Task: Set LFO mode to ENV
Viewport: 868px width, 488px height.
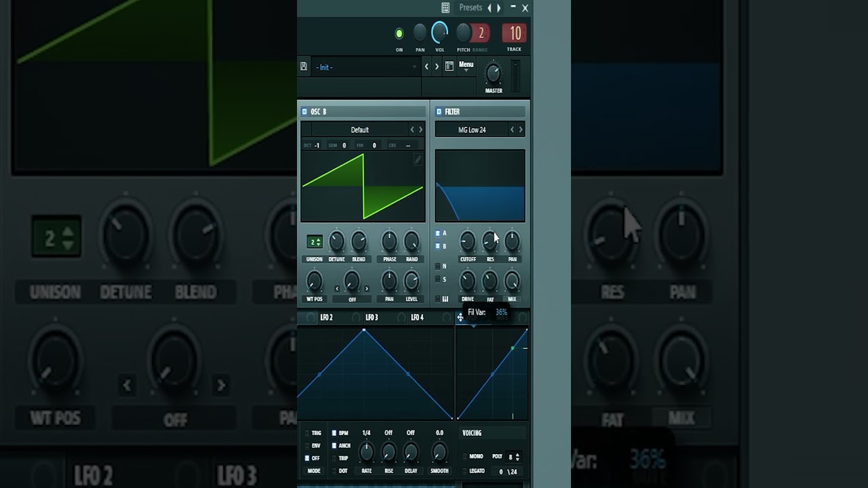Action: coord(307,446)
